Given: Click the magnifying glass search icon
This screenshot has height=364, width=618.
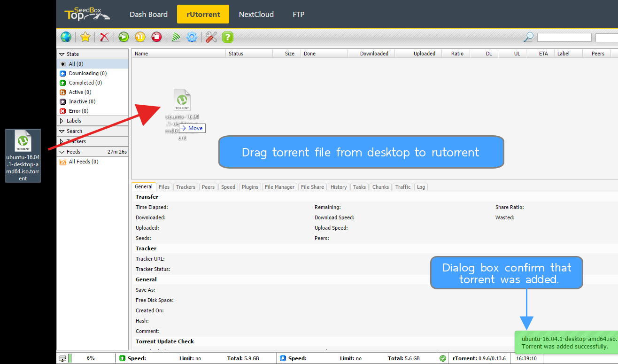Looking at the screenshot, I should point(529,37).
